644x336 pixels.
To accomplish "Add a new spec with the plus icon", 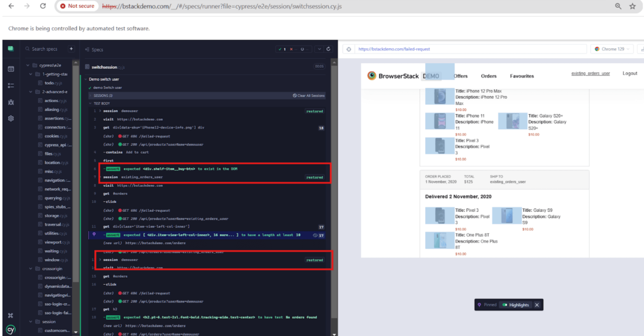I will point(71,49).
